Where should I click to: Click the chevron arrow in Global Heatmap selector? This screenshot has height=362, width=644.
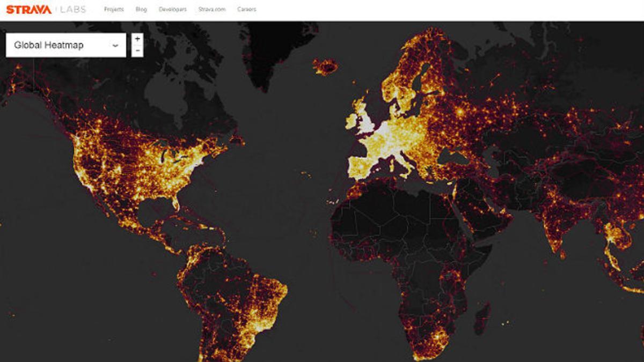(115, 46)
